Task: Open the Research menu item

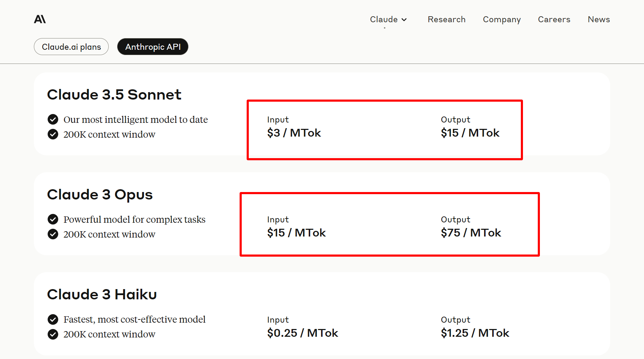Action: tap(446, 19)
